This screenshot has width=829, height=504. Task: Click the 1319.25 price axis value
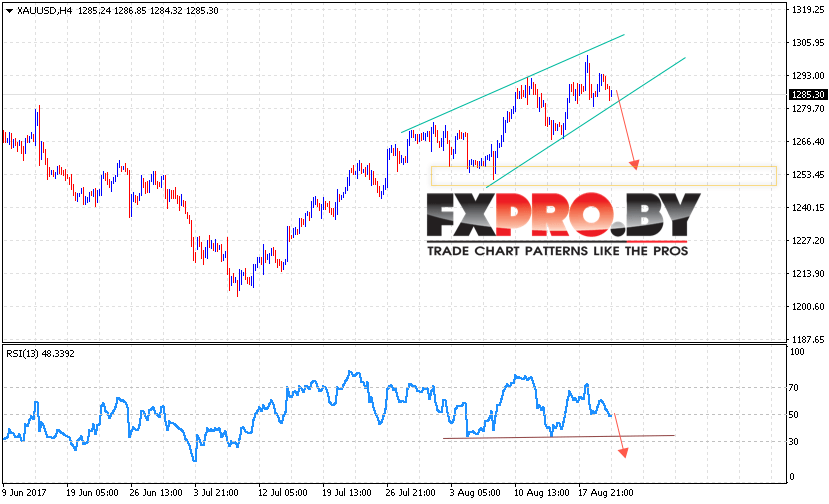(x=808, y=10)
